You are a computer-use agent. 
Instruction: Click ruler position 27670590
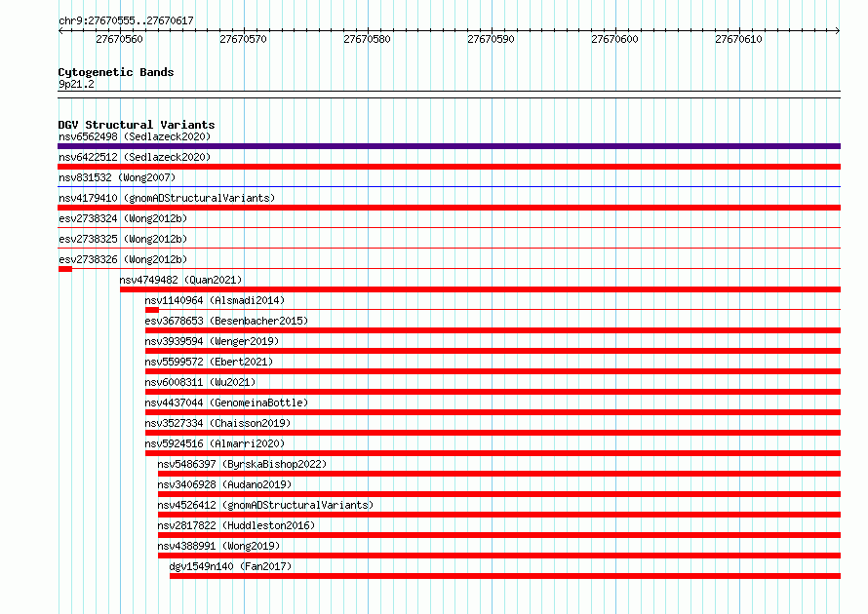pyautogui.click(x=491, y=39)
